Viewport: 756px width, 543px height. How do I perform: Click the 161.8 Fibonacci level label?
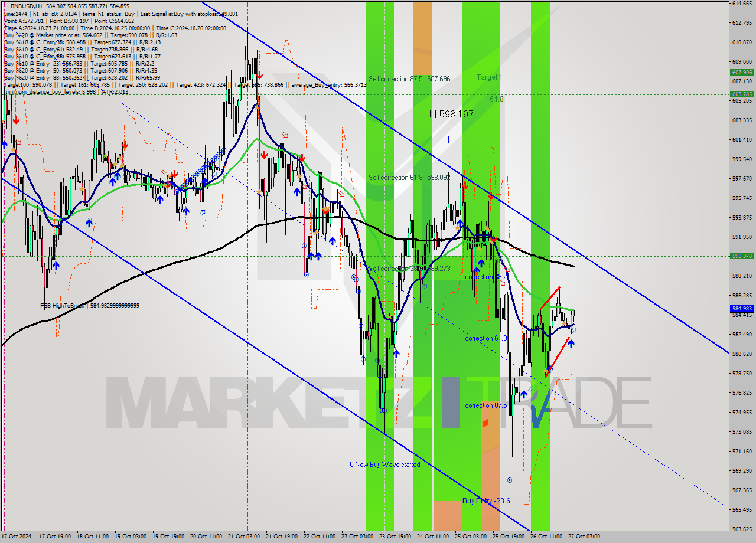495,99
